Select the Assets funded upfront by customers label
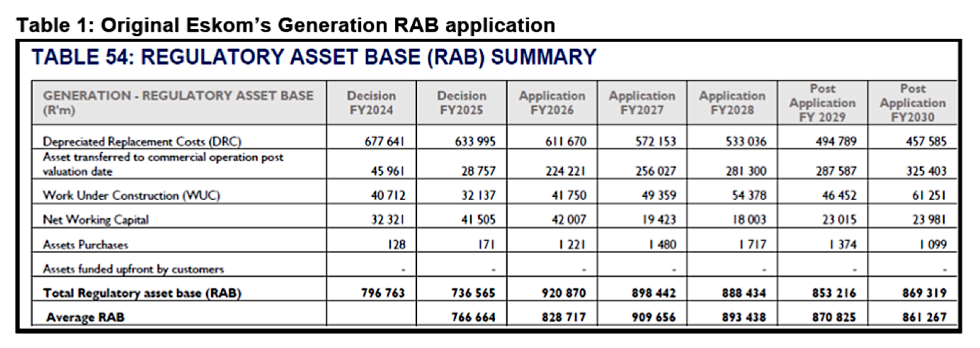 click(133, 269)
